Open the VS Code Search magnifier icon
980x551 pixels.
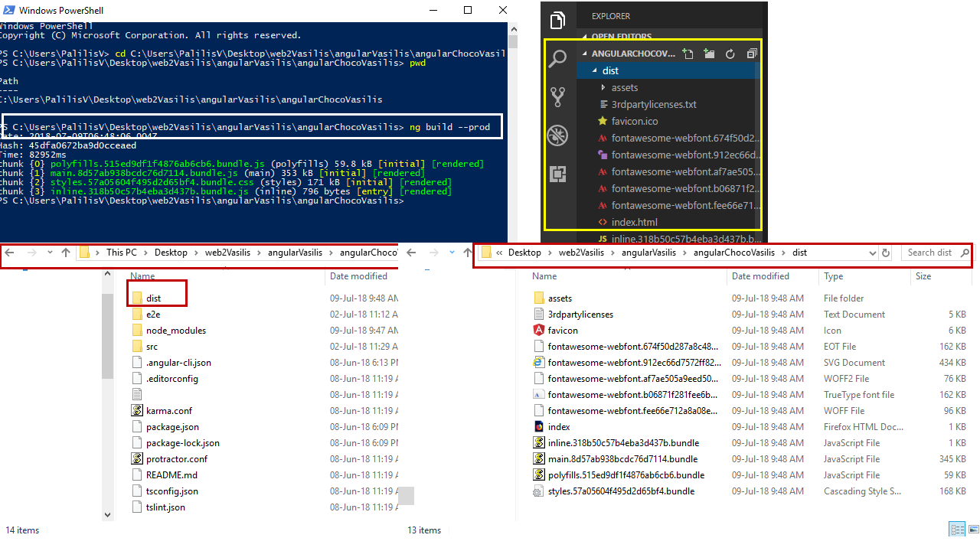557,58
